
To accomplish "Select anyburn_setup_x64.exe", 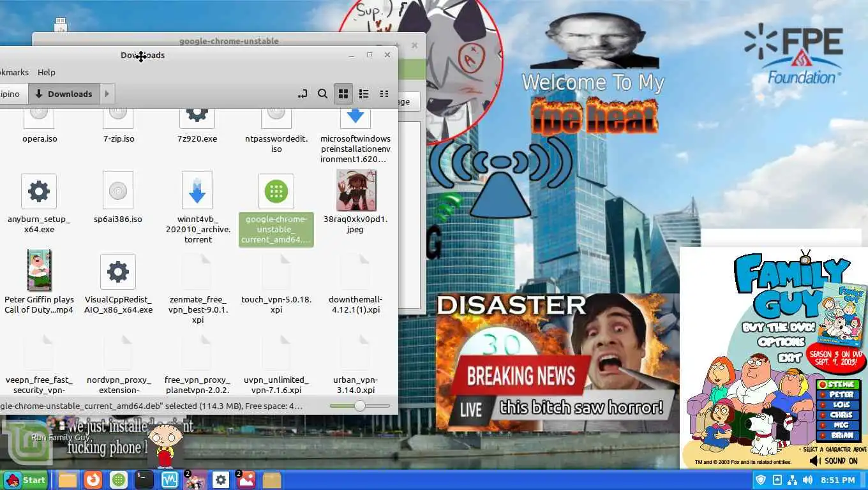I will [39, 203].
